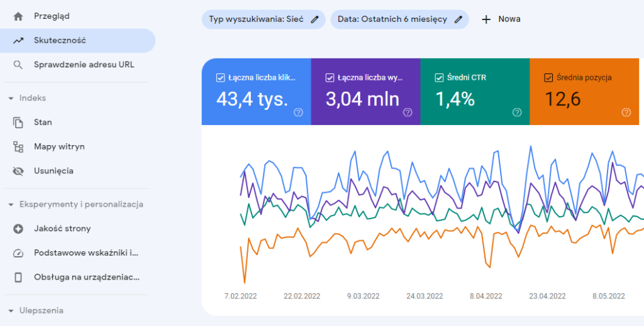Open help icon on Średni CTR card
Viewport: 644px width, 326px height.
pyautogui.click(x=517, y=112)
